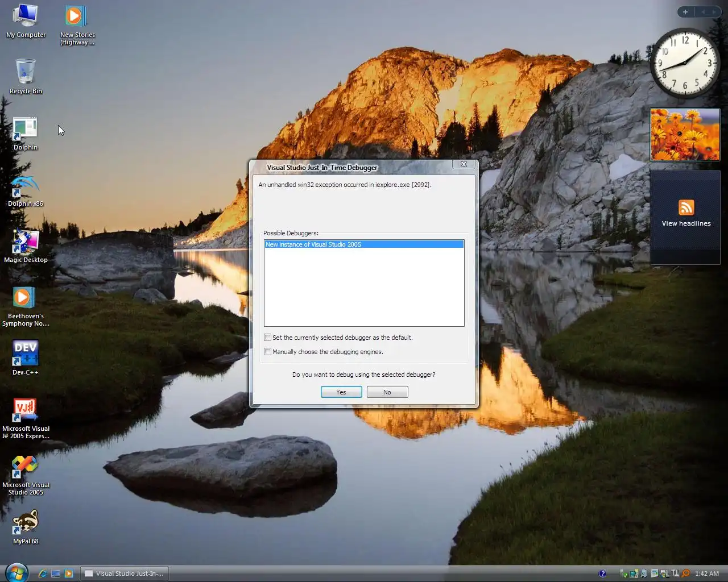
Task: Click the TL tray icon
Action: (x=675, y=573)
